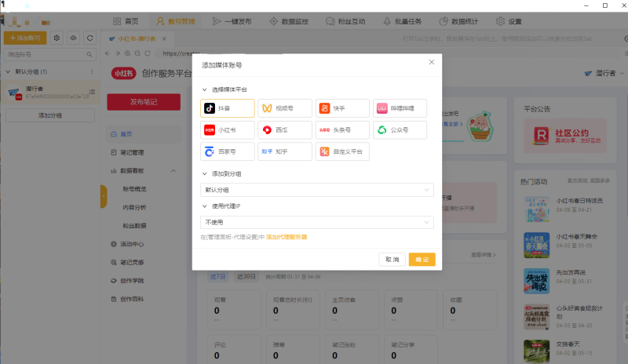Select the 视频号 platform option
Image resolution: width=628 pixels, height=364 pixels.
[285, 108]
